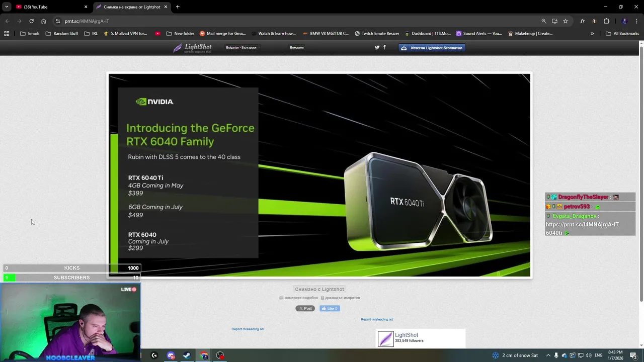Image resolution: width=644 pixels, height=362 pixels.
Task: Open Steam from the taskbar
Action: coord(187,355)
